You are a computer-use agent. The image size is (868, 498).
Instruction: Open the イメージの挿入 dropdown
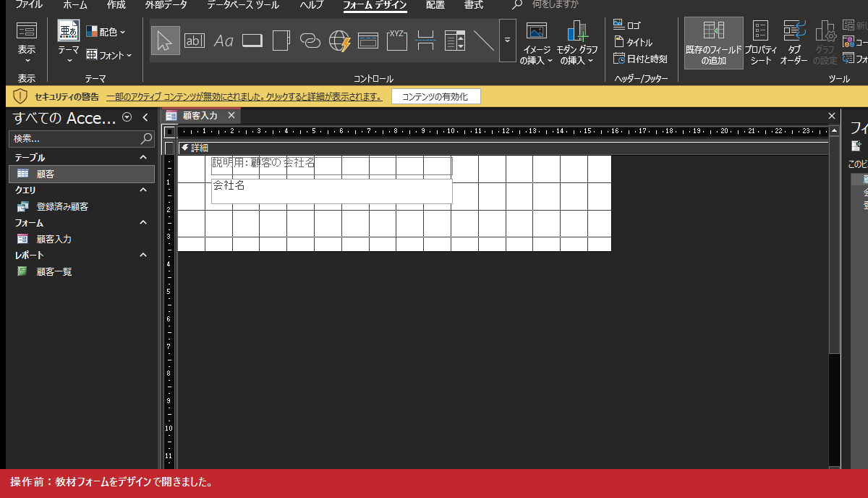[536, 43]
